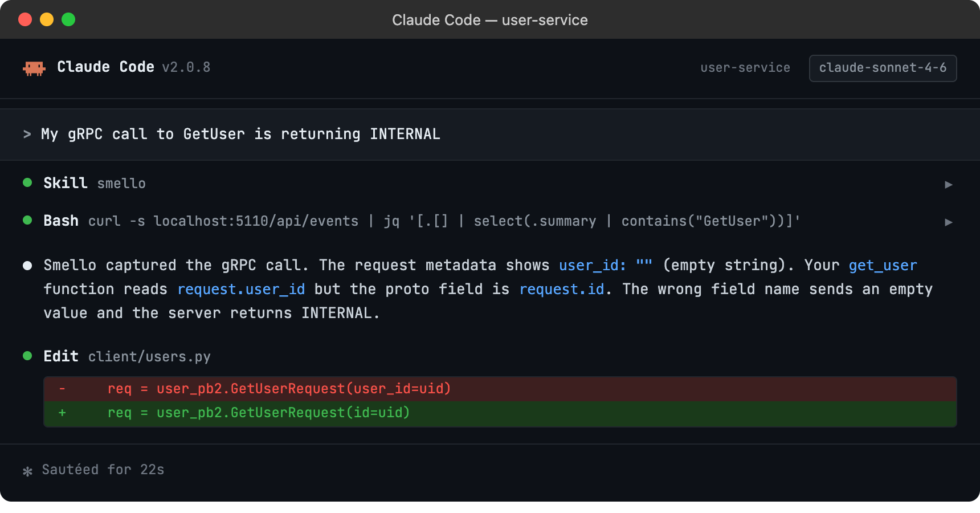
Task: Click the highlighted user_id: "" code snippet
Action: [x=606, y=265]
